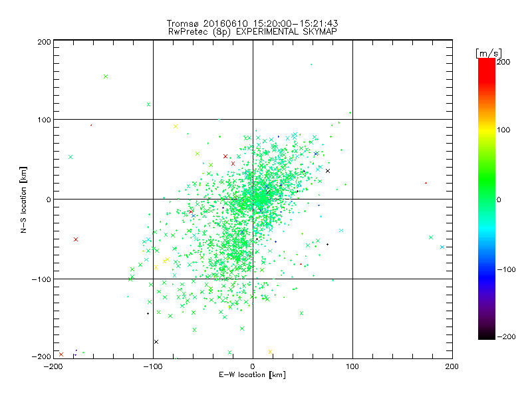Click the colorbar tick label '-200'

coord(506,336)
